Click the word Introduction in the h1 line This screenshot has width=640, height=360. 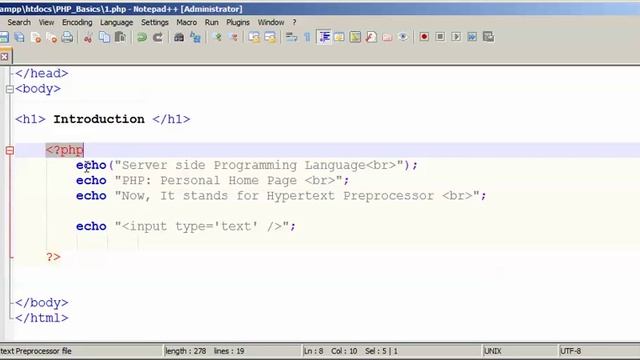[99, 119]
